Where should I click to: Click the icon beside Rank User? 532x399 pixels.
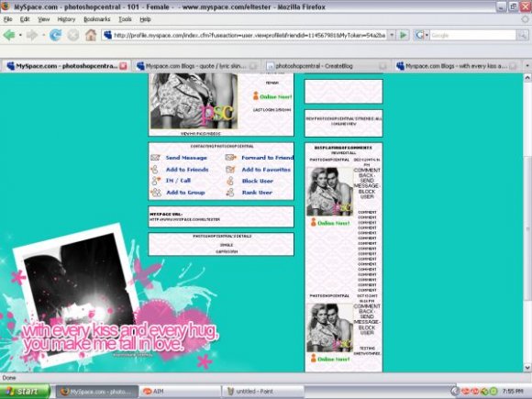(x=230, y=193)
